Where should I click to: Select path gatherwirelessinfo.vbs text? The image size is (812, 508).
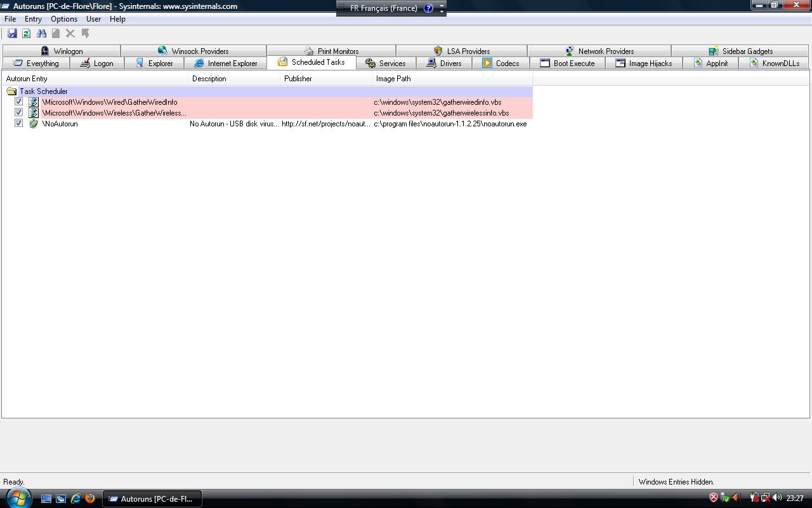pos(442,113)
